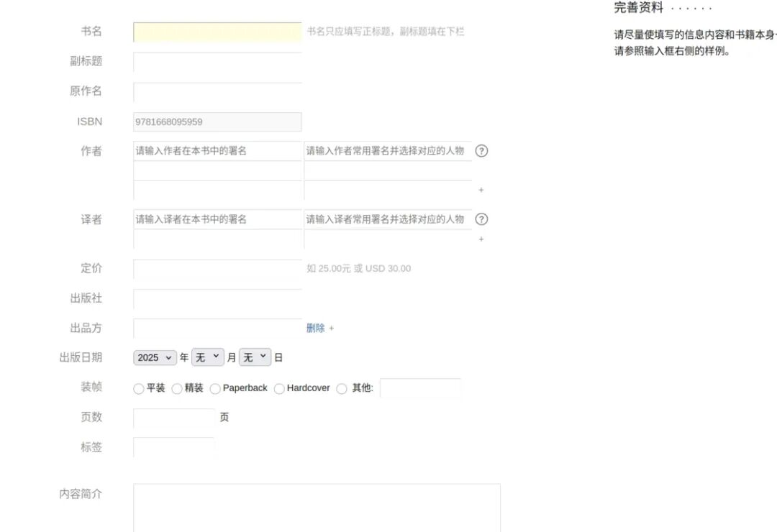
Task: Add another 出品方 with the plus icon
Action: tap(332, 328)
